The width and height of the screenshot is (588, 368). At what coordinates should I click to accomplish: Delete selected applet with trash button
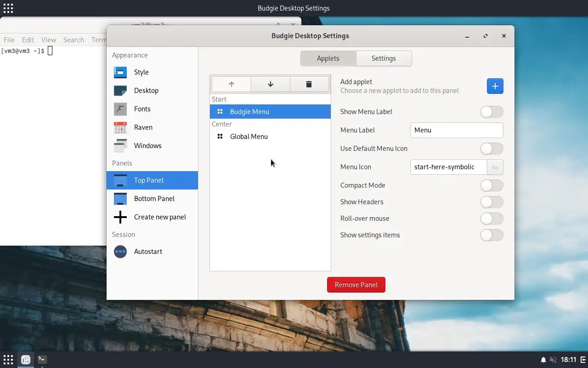[309, 84]
